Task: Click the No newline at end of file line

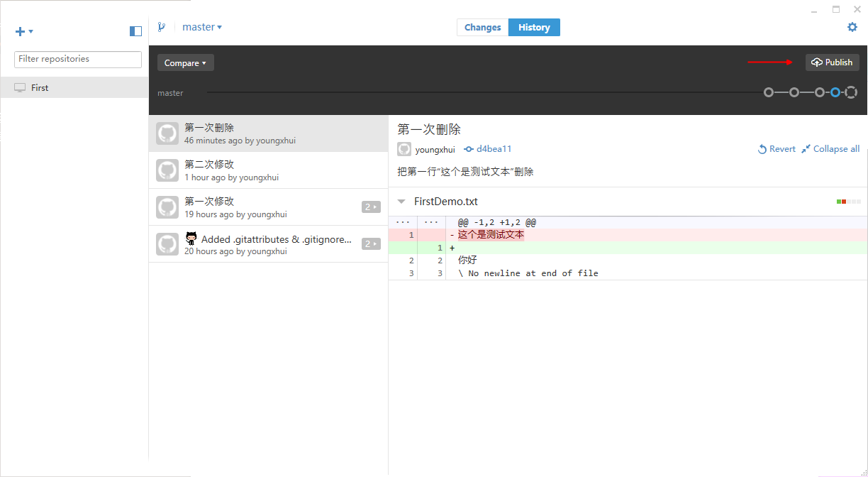Action: click(x=528, y=273)
